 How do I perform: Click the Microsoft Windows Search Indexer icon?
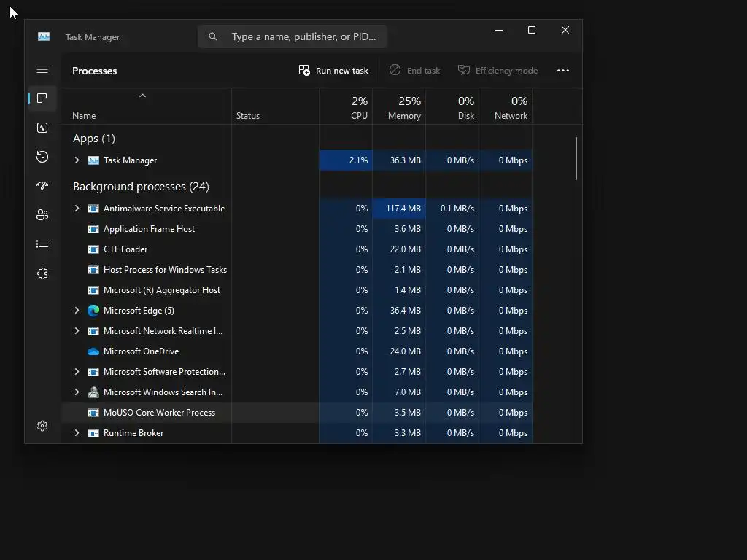93,392
